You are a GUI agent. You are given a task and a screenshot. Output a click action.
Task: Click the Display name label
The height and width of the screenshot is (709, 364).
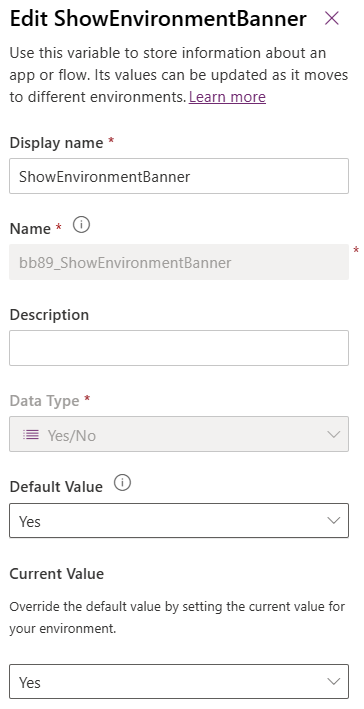click(x=57, y=143)
